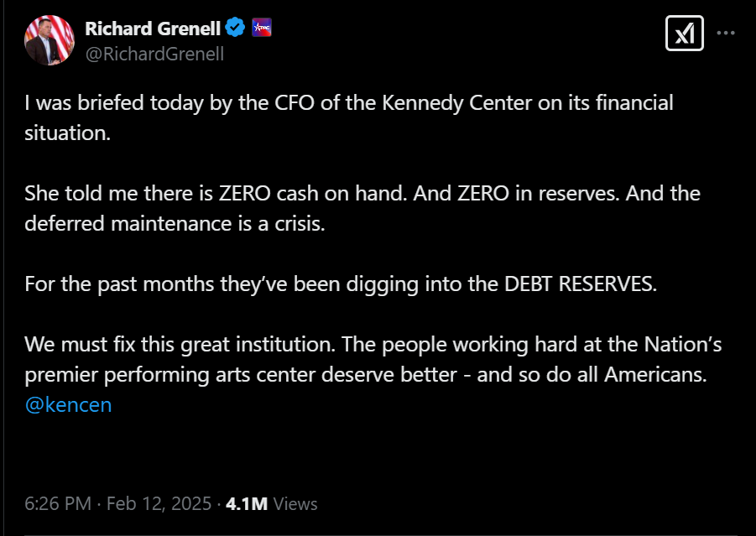Image resolution: width=756 pixels, height=536 pixels.
Task: Click the 6:26 PM post timestamp
Action: tap(57, 503)
